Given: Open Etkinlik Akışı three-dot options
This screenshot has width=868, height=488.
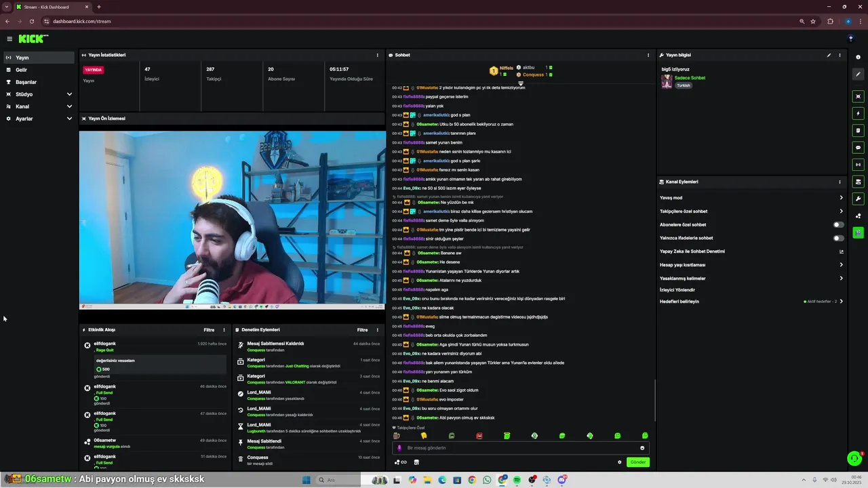Looking at the screenshot, I should click(x=224, y=330).
